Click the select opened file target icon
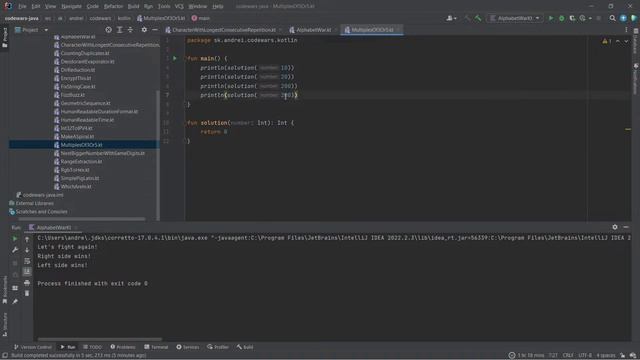The height and width of the screenshot is (360, 640). point(109,30)
